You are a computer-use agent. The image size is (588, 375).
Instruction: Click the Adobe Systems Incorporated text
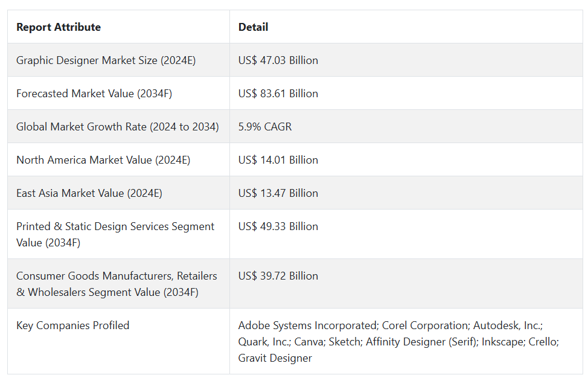[307, 325]
